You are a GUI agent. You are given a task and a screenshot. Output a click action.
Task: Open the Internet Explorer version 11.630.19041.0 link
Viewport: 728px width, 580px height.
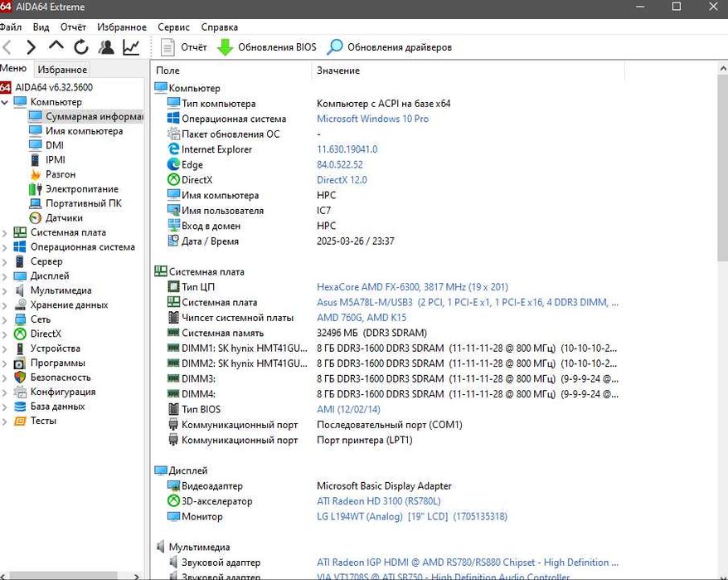pyautogui.click(x=347, y=149)
